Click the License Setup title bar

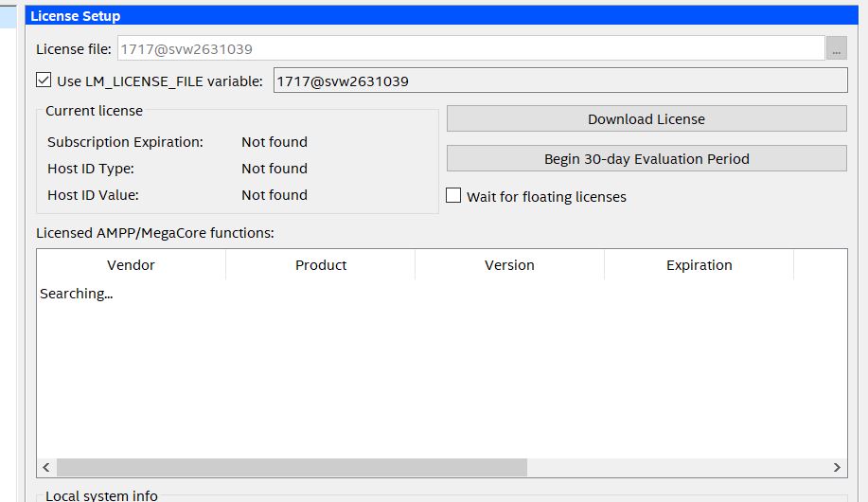(x=442, y=15)
